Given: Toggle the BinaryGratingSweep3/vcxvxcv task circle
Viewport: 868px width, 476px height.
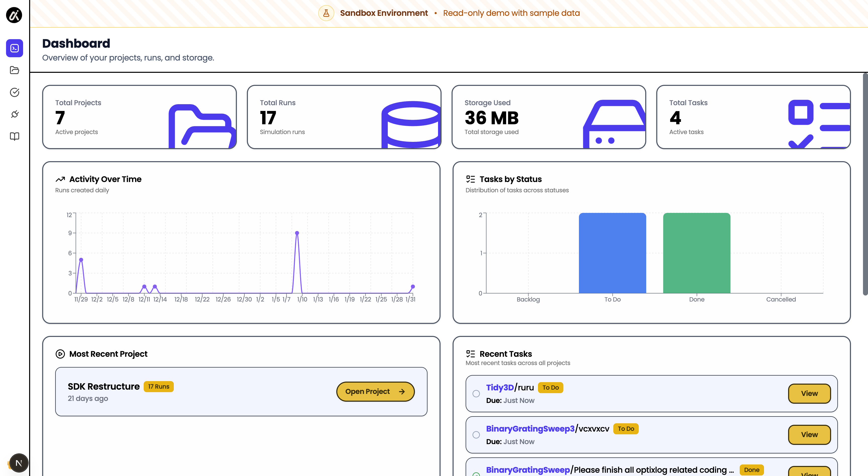Looking at the screenshot, I should 476,435.
